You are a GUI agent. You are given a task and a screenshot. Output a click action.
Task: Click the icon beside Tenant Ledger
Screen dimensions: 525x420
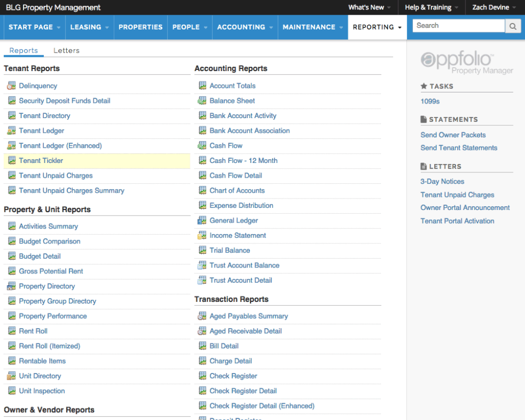pos(11,131)
